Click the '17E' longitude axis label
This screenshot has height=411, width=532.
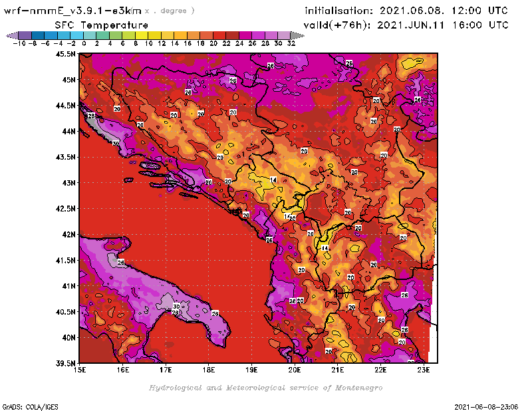tap(166, 370)
